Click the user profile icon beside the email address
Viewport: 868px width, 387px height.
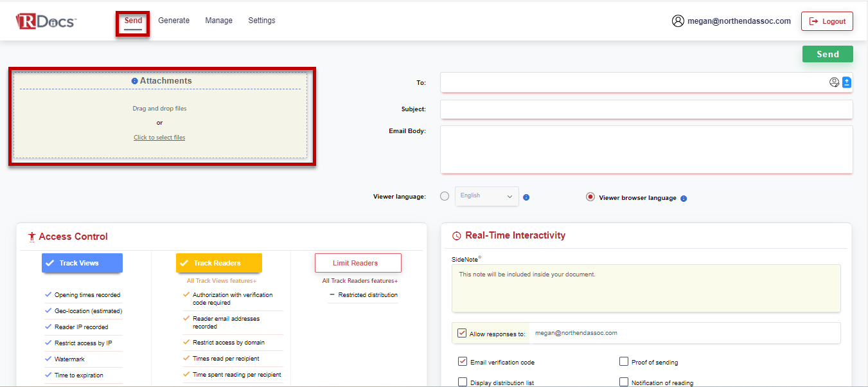tap(678, 21)
